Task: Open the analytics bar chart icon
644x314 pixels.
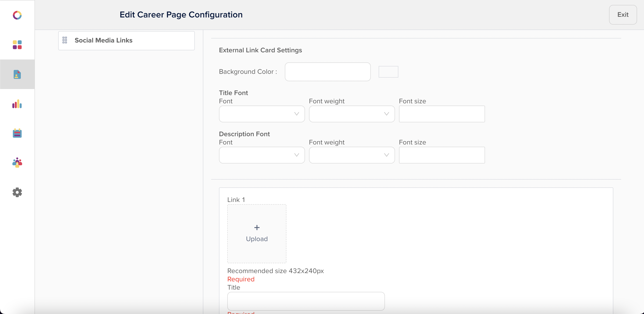Action: pyautogui.click(x=17, y=104)
